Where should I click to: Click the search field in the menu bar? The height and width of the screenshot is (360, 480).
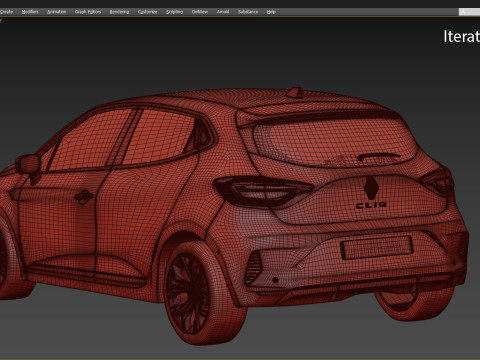(x=469, y=12)
